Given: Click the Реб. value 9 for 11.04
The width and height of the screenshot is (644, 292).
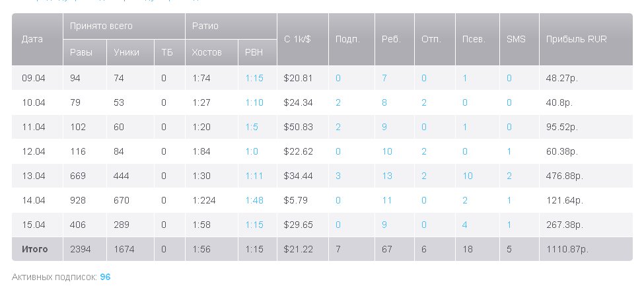Looking at the screenshot, I should pos(384,127).
